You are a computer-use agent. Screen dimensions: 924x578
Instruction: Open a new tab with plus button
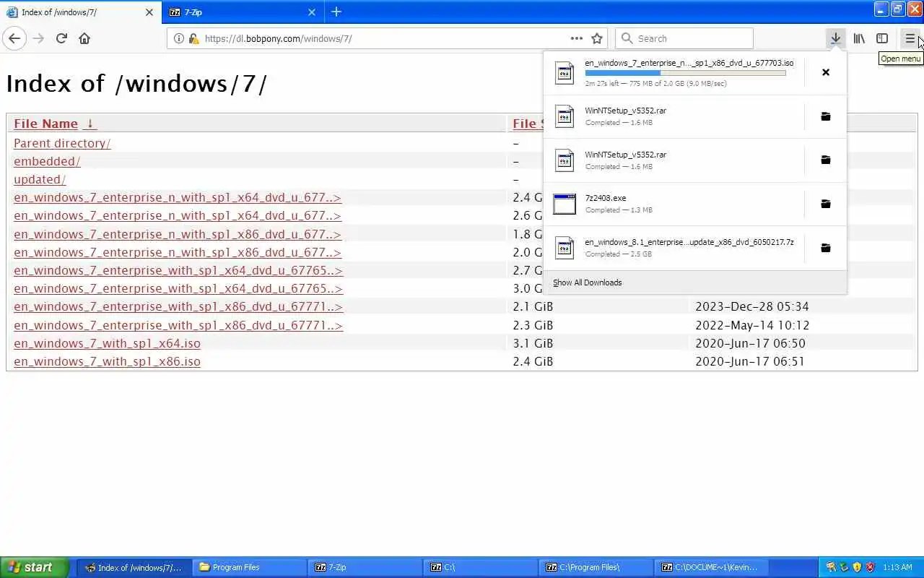[x=336, y=12]
